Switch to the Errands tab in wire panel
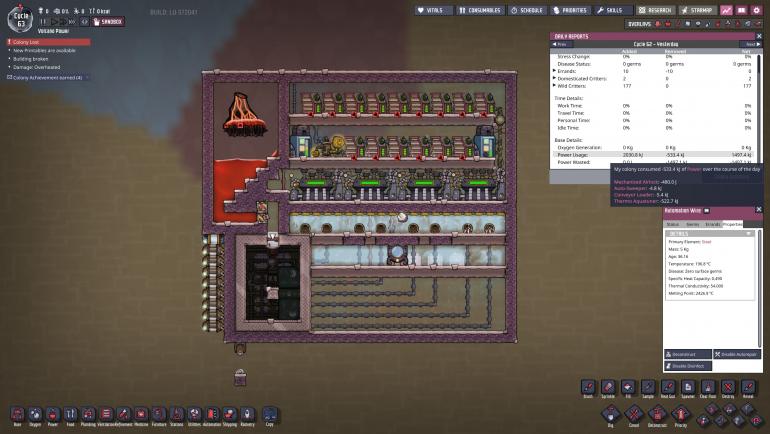770x434 pixels. click(713, 224)
